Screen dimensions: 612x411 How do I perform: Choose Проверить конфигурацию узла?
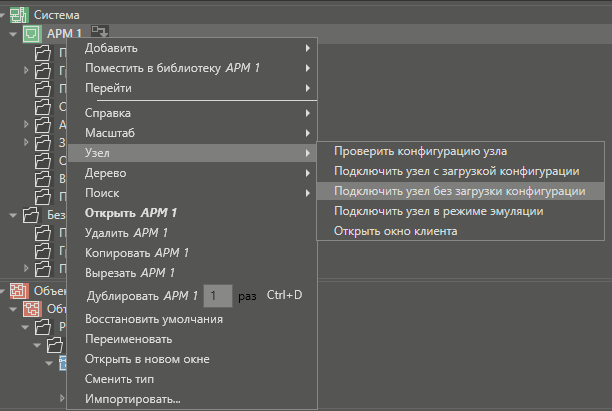(421, 151)
